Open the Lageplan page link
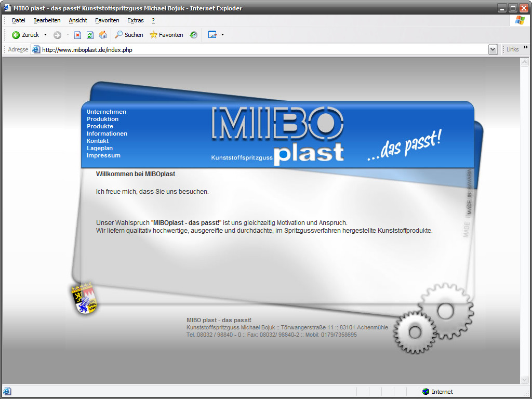Viewport: 532px width, 399px height. (99, 148)
